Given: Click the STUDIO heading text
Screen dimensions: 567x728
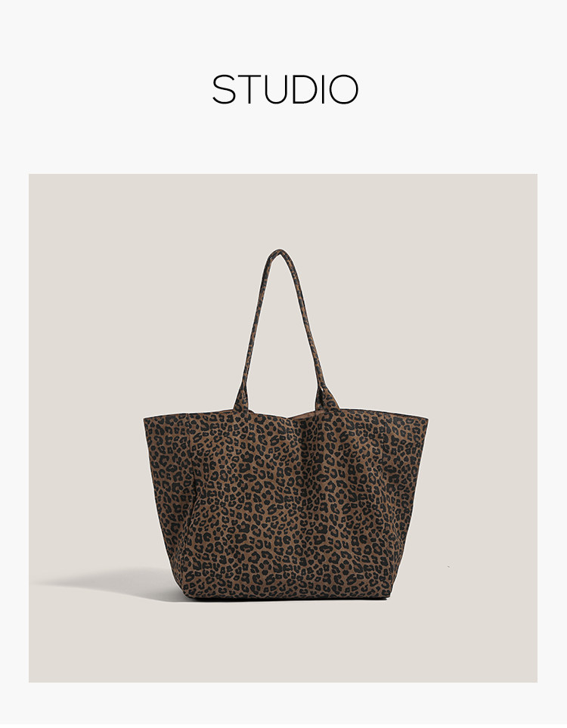Looking at the screenshot, I should (x=285, y=89).
